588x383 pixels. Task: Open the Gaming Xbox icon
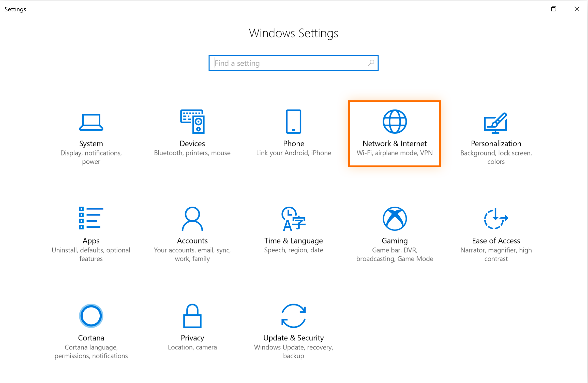[x=395, y=219]
